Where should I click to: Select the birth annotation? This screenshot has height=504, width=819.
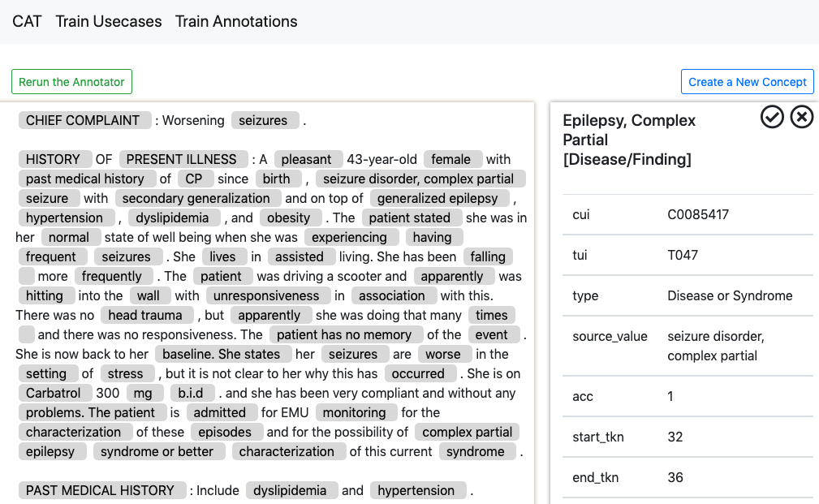tap(278, 179)
